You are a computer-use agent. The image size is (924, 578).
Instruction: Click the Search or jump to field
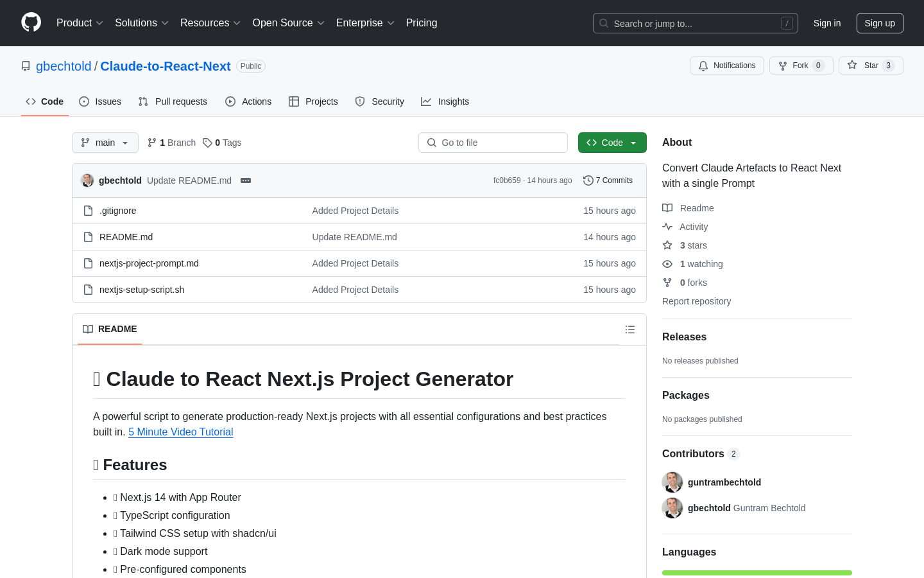(x=696, y=23)
